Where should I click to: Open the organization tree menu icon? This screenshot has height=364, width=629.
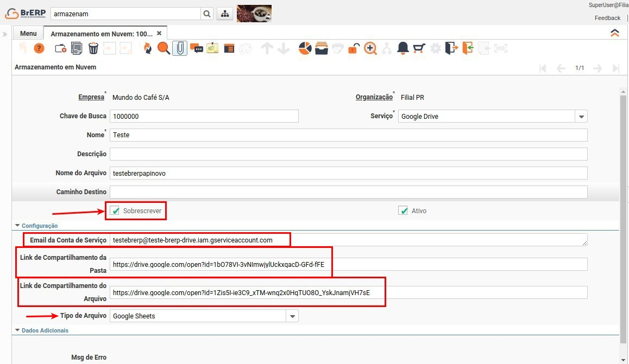coord(225,14)
